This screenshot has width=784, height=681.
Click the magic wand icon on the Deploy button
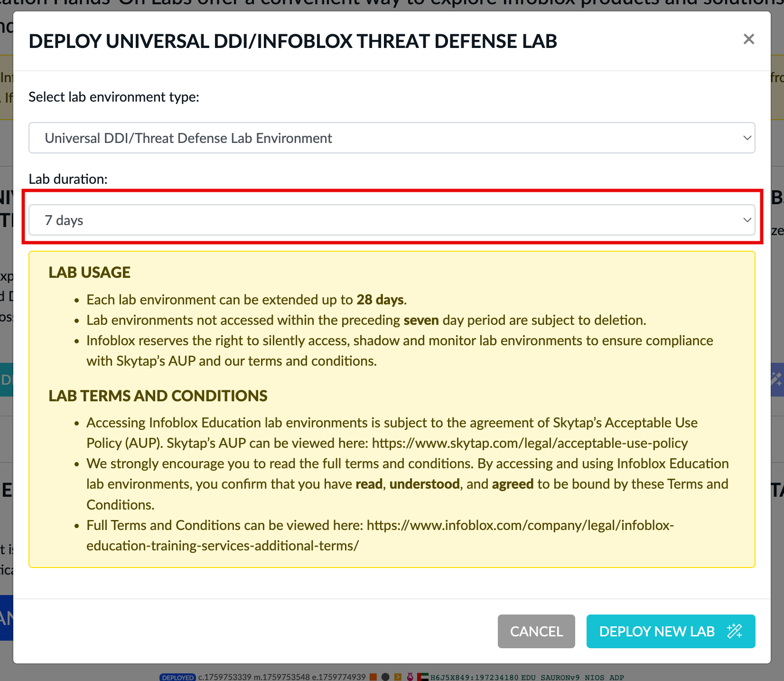pos(734,631)
